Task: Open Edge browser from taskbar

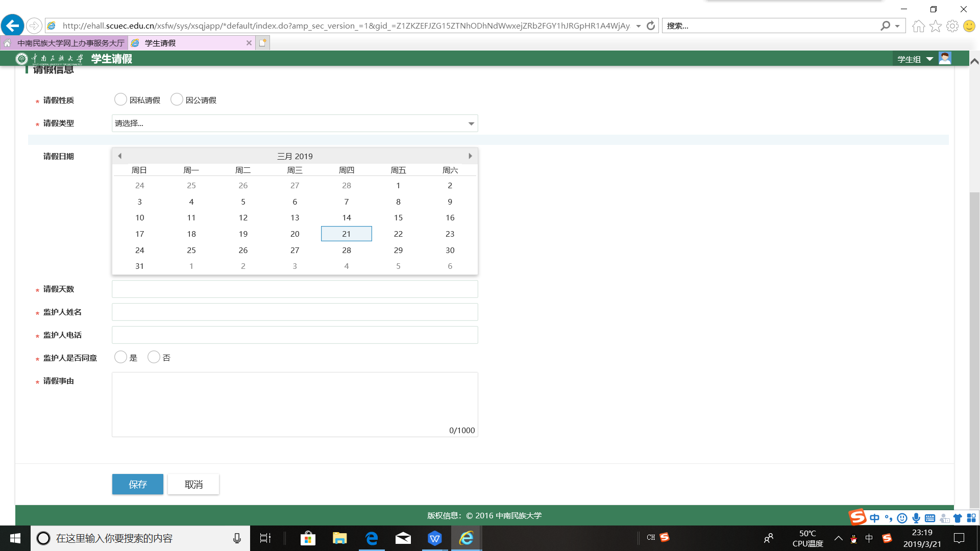Action: coord(372,538)
